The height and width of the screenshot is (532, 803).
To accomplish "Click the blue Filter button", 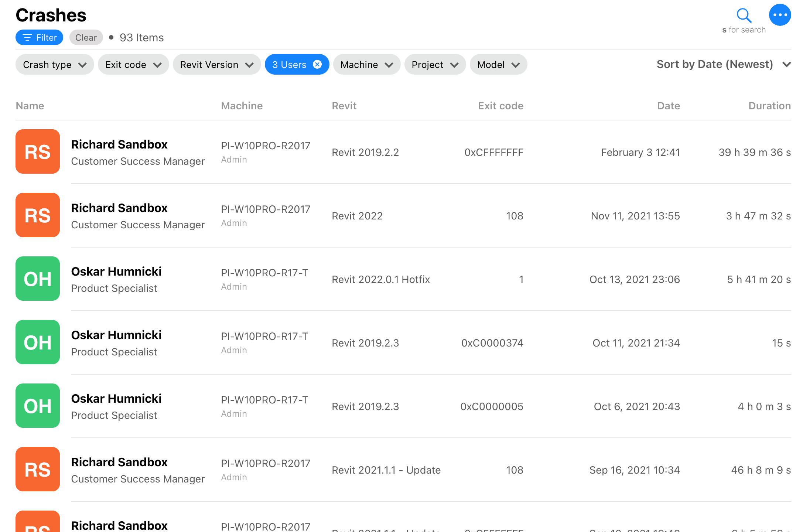I will click(x=39, y=38).
